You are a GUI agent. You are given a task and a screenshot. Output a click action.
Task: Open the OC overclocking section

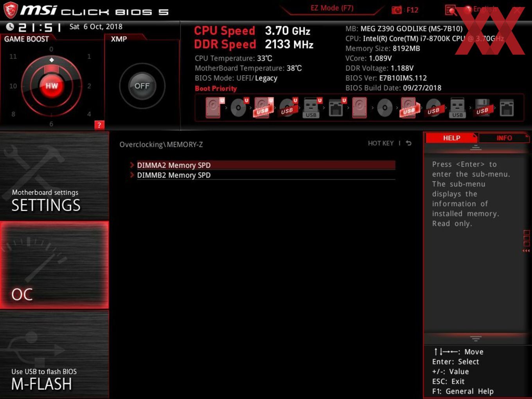54,265
